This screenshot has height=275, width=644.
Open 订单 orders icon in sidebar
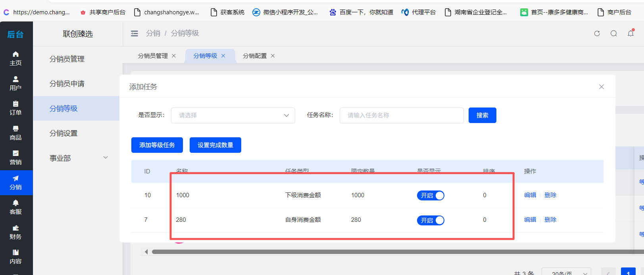coord(15,108)
